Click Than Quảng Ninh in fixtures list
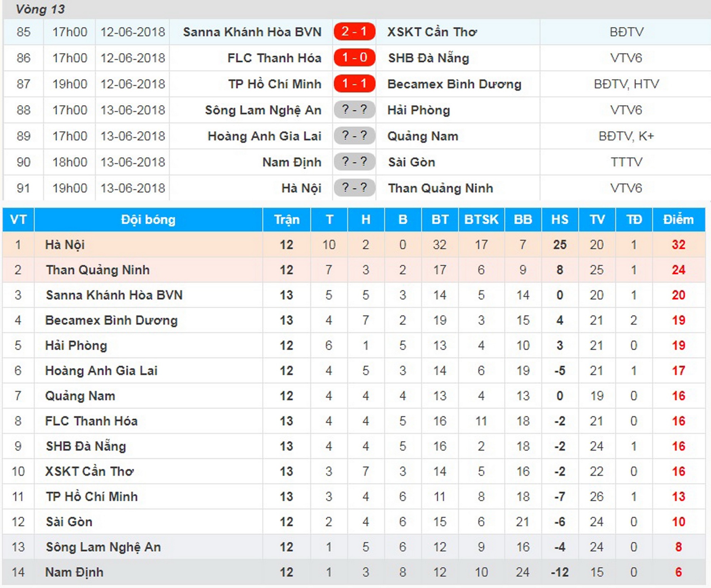 [440, 188]
